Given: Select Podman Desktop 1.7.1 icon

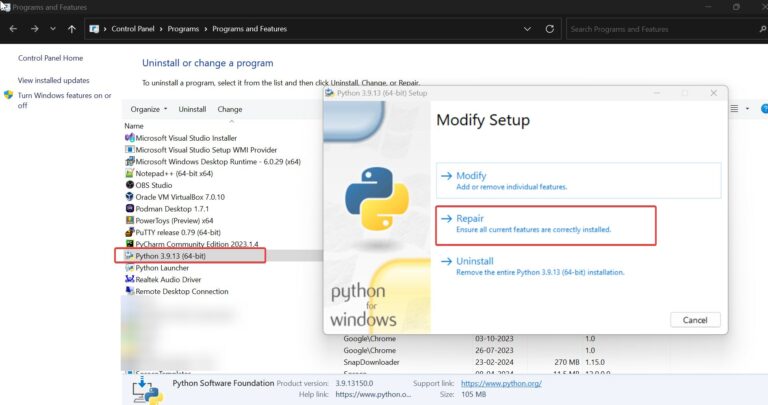Looking at the screenshot, I should [x=129, y=209].
